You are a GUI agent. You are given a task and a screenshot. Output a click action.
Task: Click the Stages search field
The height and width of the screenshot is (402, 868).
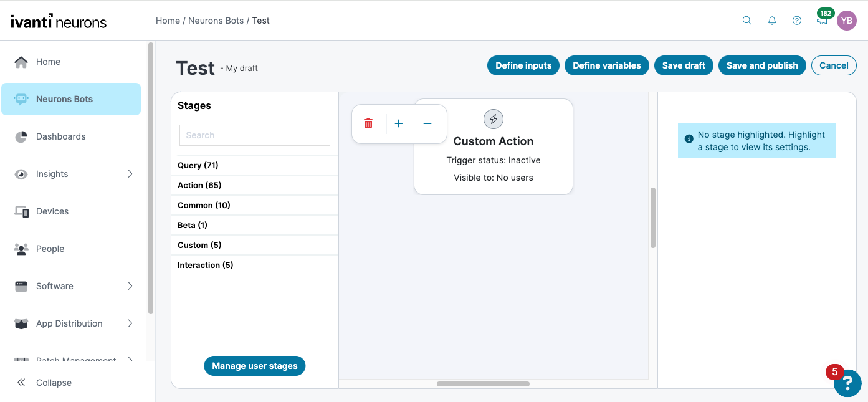tap(254, 135)
